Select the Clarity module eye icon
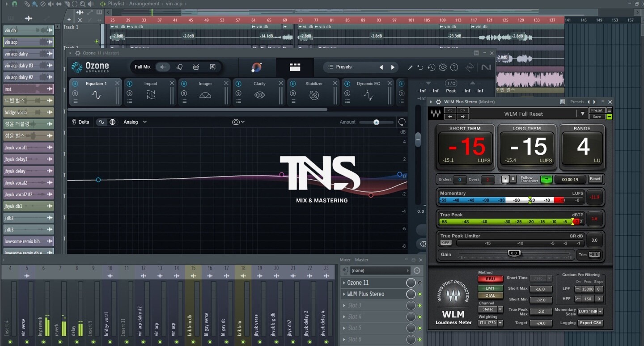The width and height of the screenshot is (644, 346). click(260, 95)
